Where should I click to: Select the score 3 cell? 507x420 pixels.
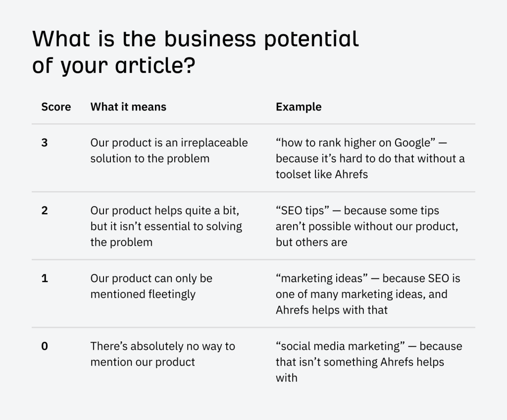pos(45,143)
